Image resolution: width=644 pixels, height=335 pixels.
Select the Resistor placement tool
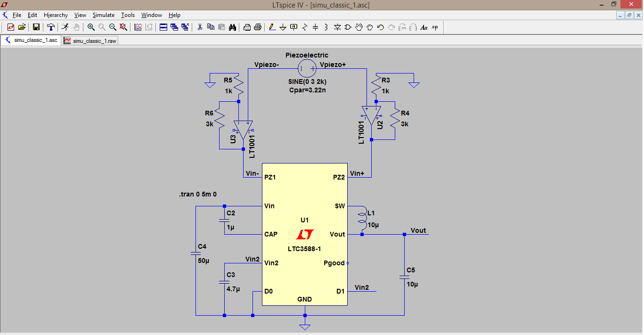click(304, 27)
